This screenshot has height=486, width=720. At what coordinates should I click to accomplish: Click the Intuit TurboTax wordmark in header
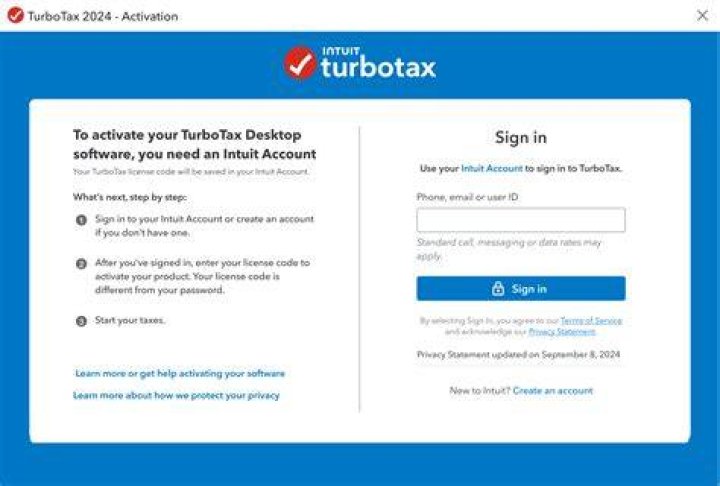coord(378,63)
